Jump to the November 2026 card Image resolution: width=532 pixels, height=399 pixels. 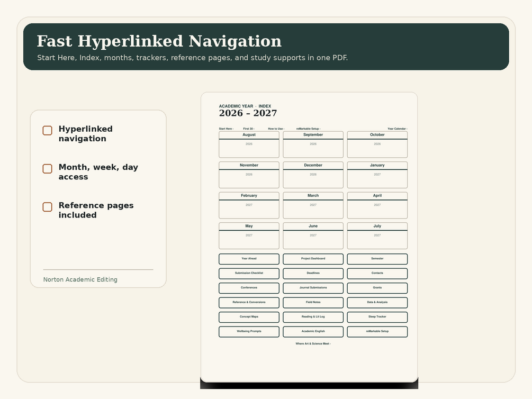tap(249, 175)
